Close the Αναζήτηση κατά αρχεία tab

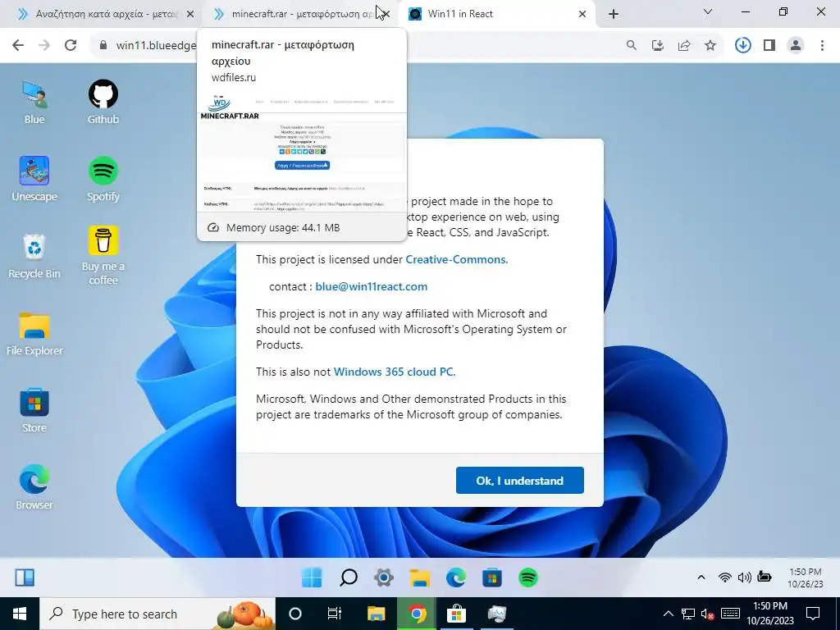click(x=190, y=14)
